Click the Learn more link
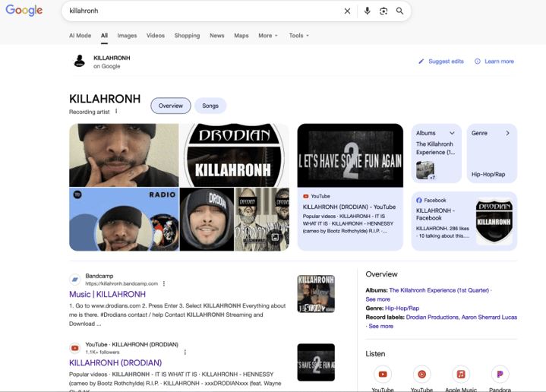The image size is (546, 392). click(x=500, y=62)
